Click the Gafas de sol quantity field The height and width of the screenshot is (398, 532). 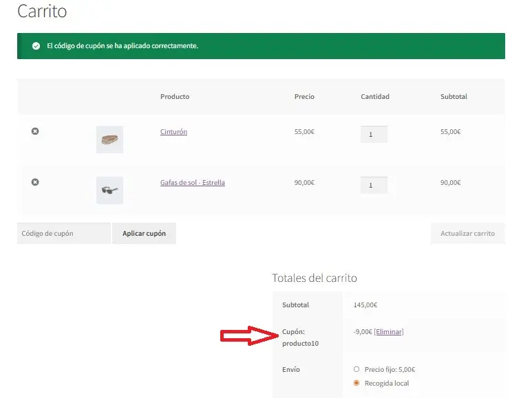click(x=374, y=186)
